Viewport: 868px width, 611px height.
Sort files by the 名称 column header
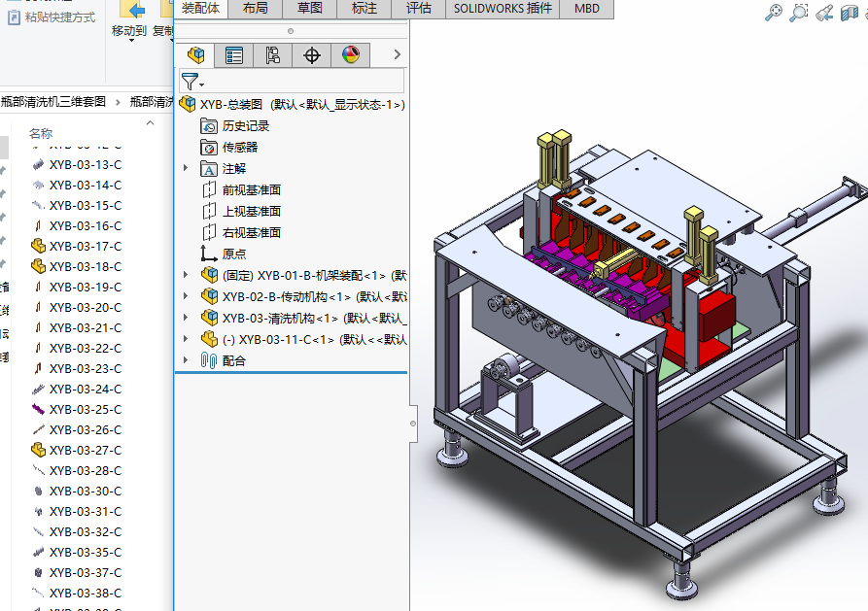[x=41, y=133]
